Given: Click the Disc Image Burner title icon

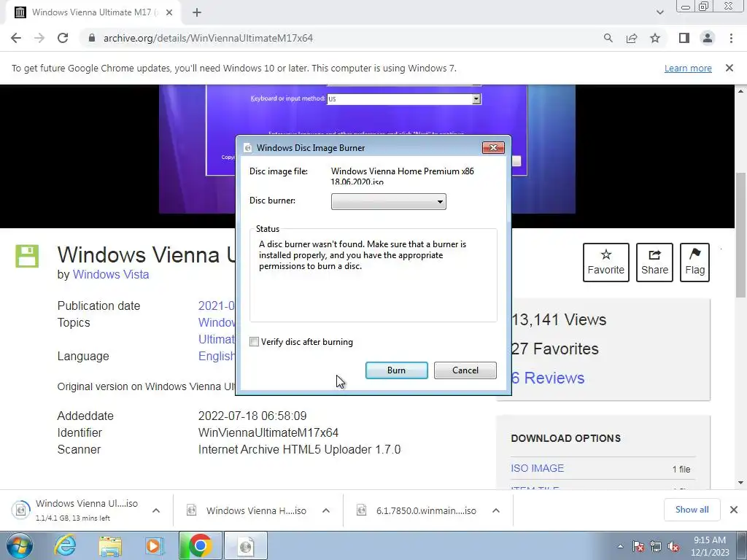Looking at the screenshot, I should click(247, 147).
